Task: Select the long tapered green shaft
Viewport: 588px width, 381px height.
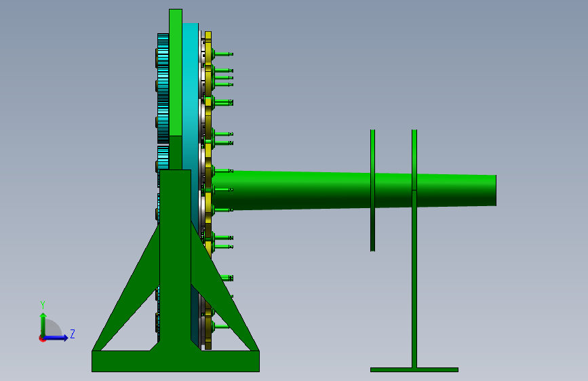Action: tap(353, 190)
